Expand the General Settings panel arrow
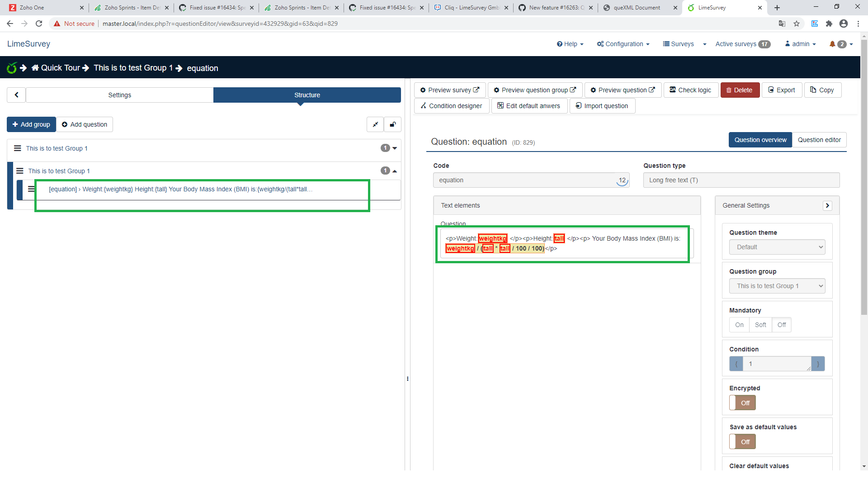Screen dimensions: 868x479 pyautogui.click(x=827, y=205)
